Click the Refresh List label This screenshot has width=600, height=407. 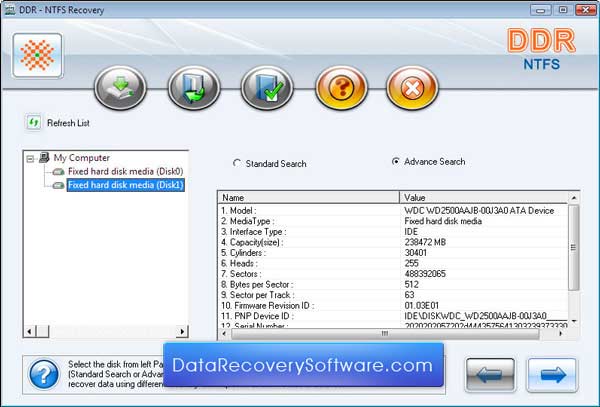click(x=68, y=123)
